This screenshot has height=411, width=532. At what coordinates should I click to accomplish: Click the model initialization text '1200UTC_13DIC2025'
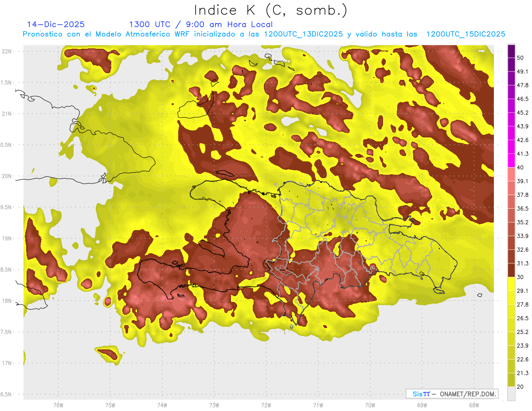(x=303, y=34)
